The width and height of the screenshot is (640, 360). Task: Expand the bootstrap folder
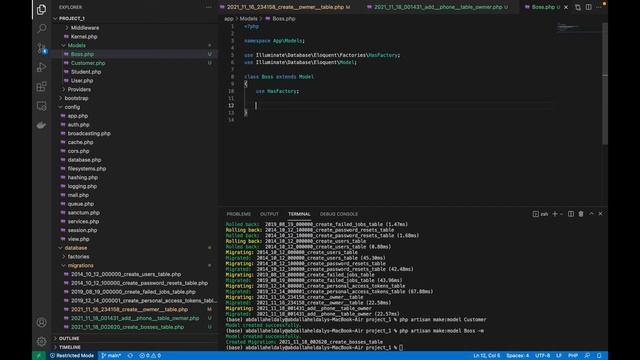(x=76, y=98)
